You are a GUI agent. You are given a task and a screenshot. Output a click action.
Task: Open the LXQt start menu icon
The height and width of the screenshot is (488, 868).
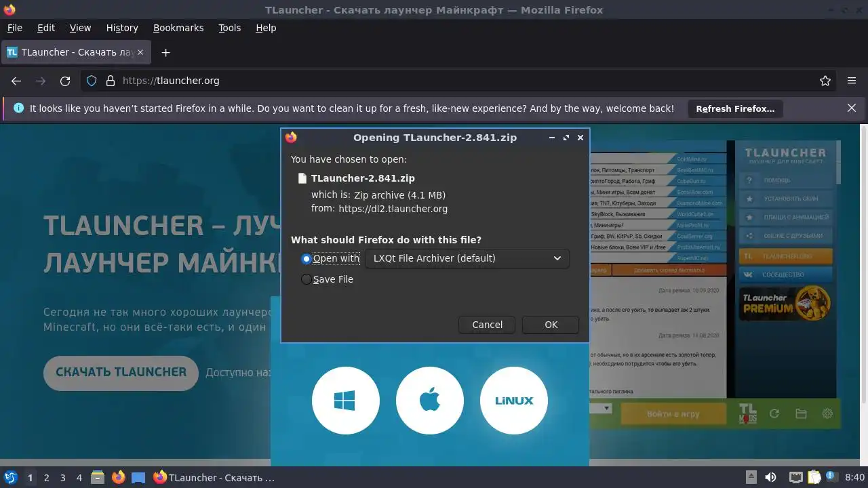10,477
